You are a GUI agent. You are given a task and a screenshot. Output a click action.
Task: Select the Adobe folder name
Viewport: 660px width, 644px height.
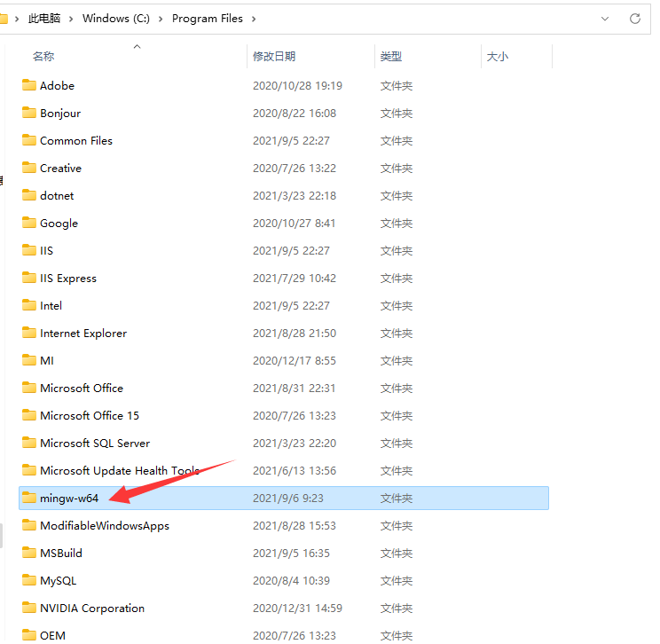pyautogui.click(x=58, y=85)
